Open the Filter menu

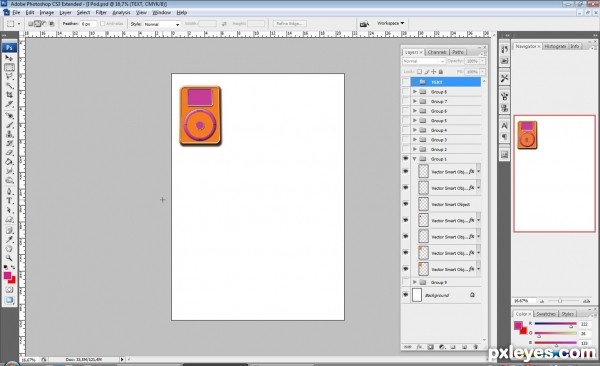click(101, 13)
